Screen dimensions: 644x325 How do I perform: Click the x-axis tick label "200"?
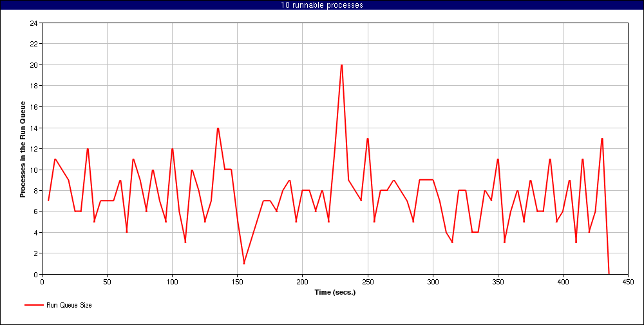(x=302, y=282)
